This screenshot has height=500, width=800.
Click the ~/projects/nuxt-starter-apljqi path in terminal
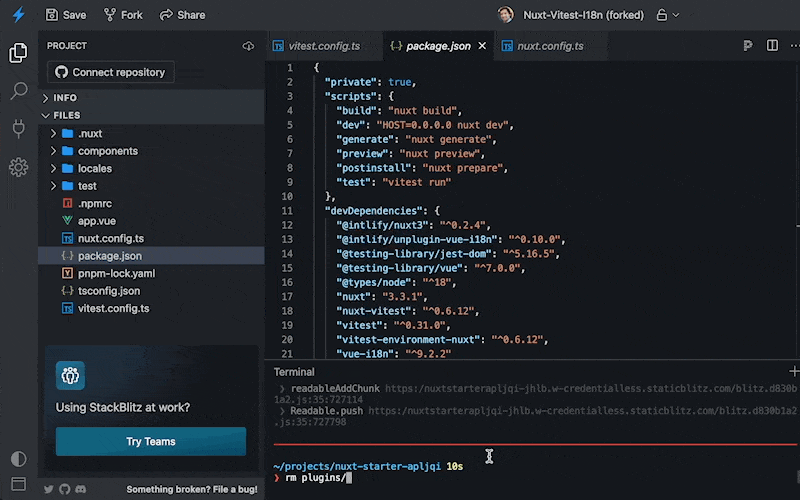357,466
